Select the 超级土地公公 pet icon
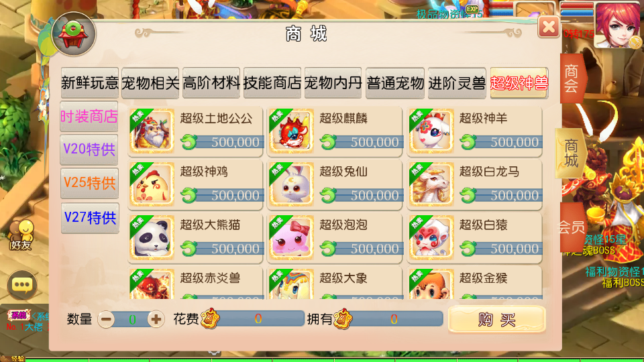The width and height of the screenshot is (644, 362). click(x=152, y=131)
